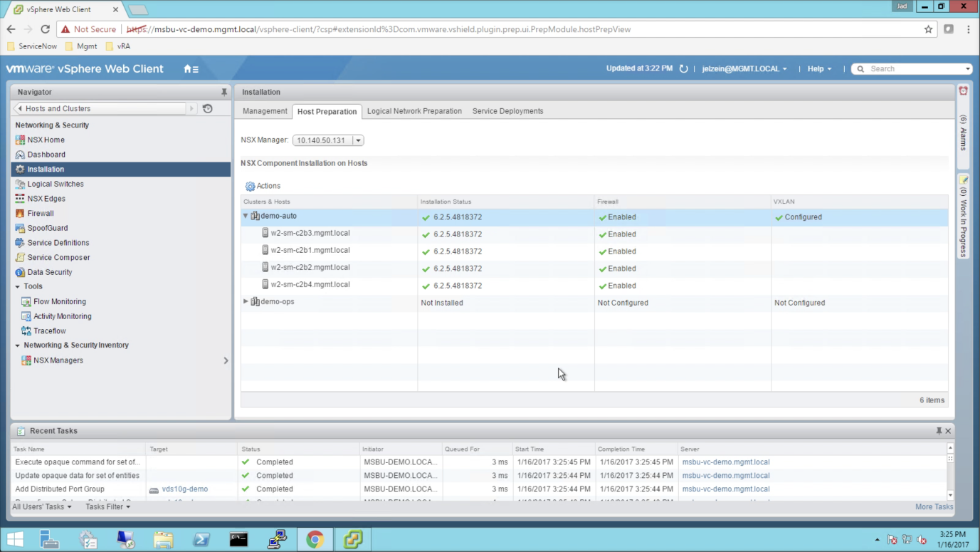Open the ServiceNow bookmark
The height and width of the screenshot is (552, 980).
32,46
